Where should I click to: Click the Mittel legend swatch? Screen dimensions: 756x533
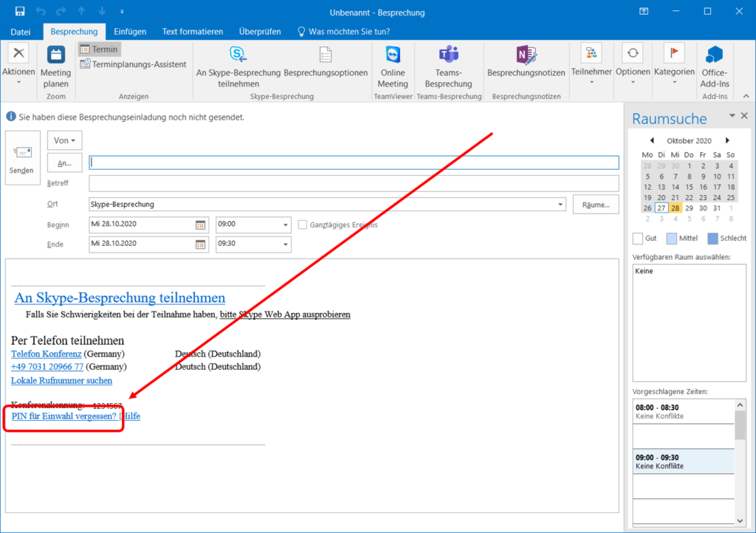[671, 238]
